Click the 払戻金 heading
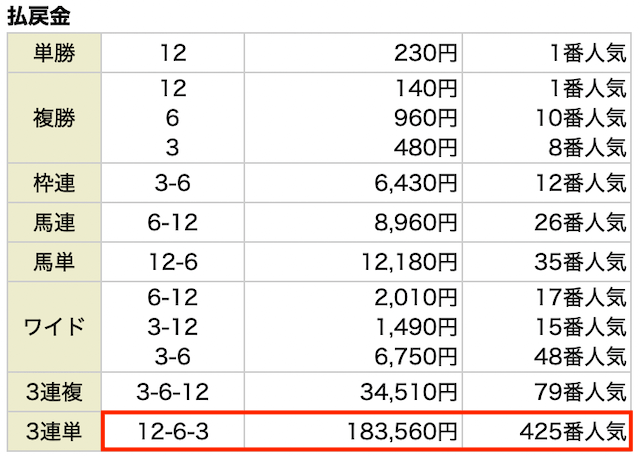The width and height of the screenshot is (640, 456). (39, 16)
